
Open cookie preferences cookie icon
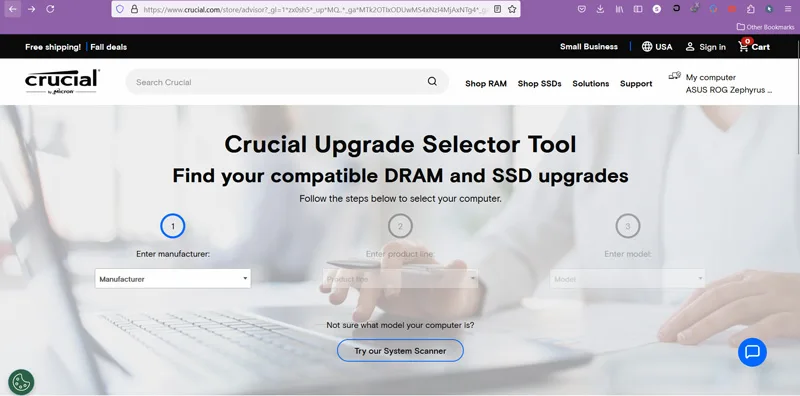[21, 382]
